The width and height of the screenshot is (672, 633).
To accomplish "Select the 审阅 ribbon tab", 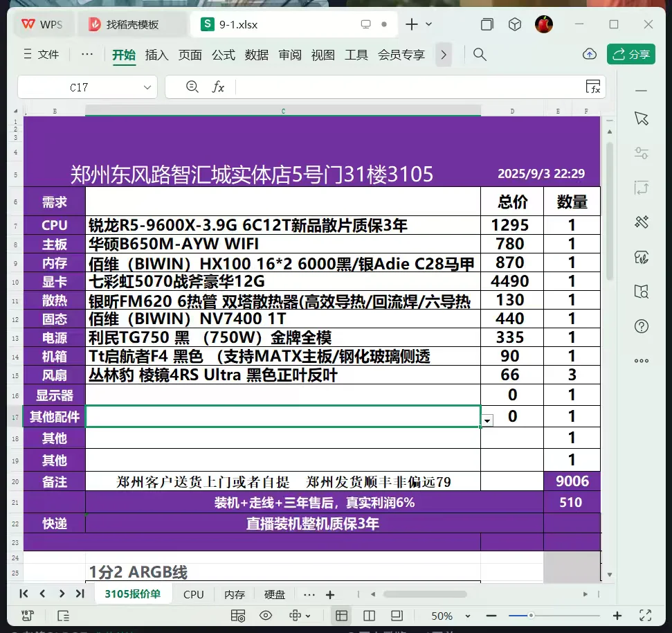I will [290, 55].
